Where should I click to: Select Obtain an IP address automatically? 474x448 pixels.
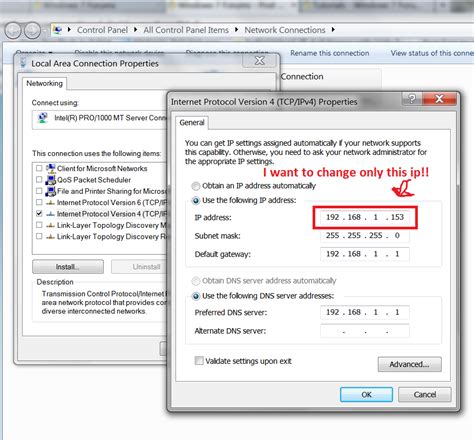pos(196,186)
